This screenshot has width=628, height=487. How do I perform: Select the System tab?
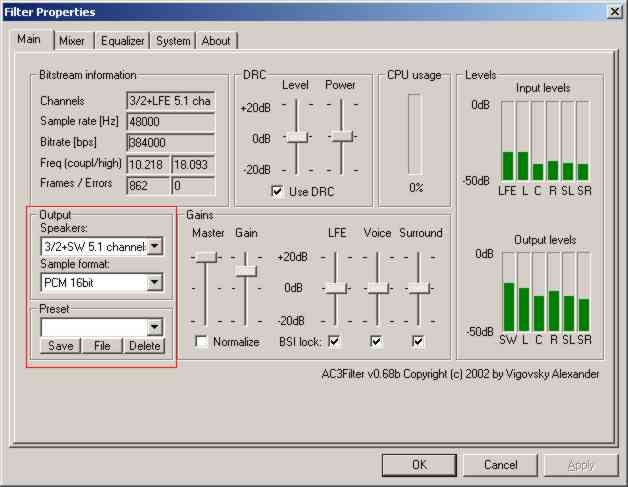173,41
